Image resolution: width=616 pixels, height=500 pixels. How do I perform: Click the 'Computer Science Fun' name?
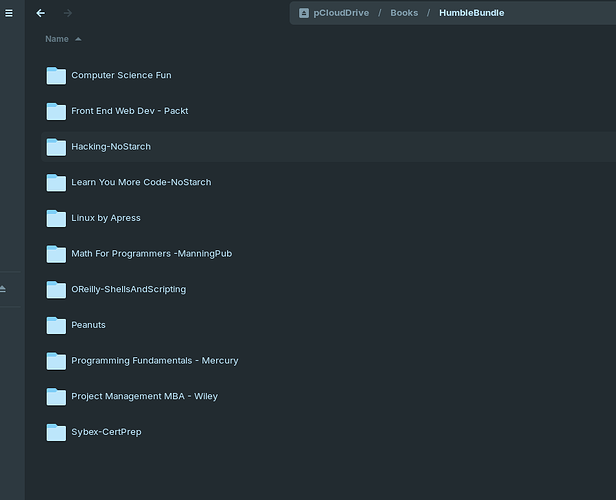pos(121,75)
